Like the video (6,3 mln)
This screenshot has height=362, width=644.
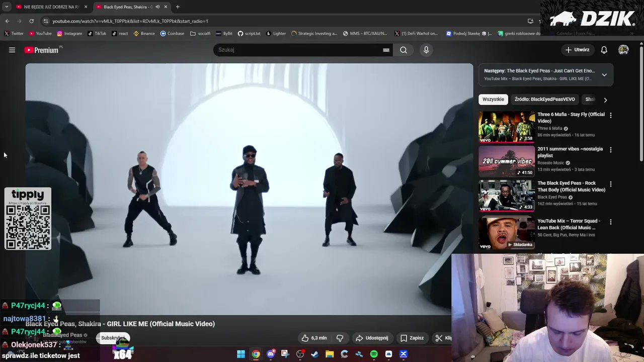point(314,338)
